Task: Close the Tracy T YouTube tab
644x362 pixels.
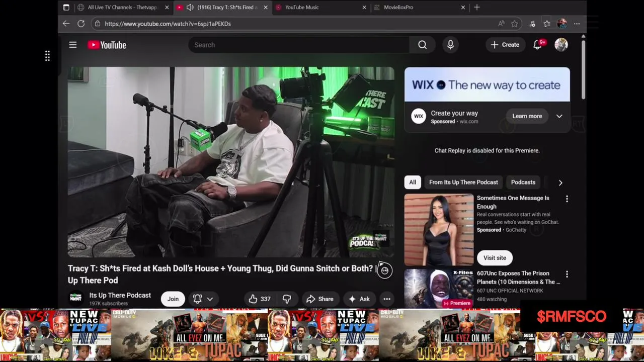Action: pos(266,8)
